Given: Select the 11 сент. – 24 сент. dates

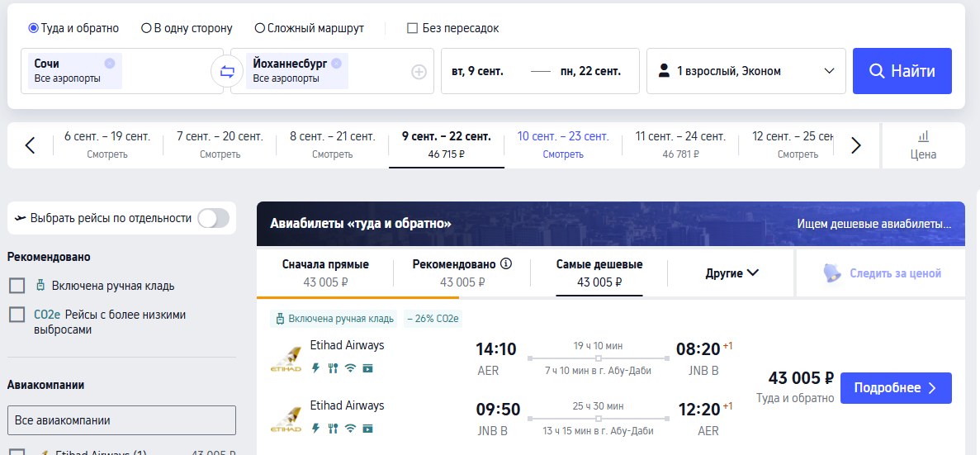Looking at the screenshot, I should pos(680,145).
